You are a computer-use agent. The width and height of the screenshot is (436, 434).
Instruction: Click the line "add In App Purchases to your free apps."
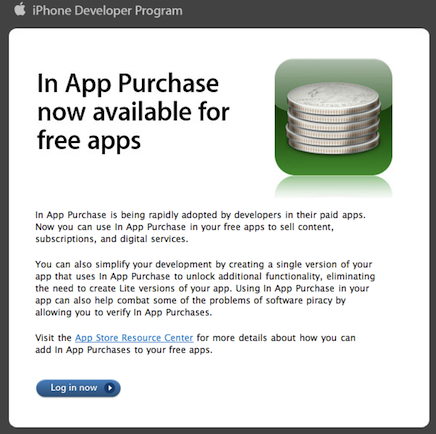coord(124,350)
